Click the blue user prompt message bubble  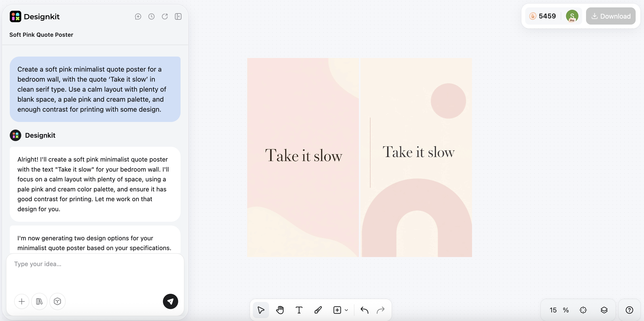pos(95,89)
